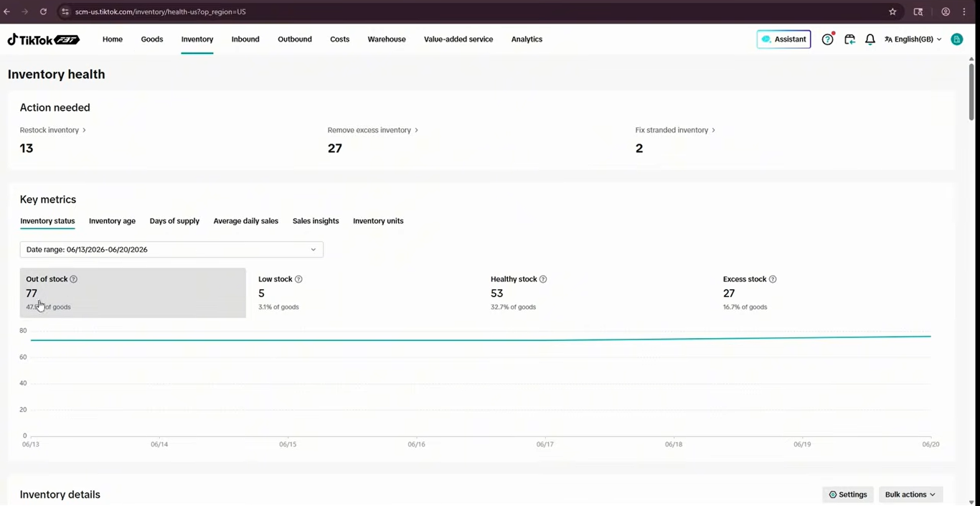
Task: Click the stranded inventory count 2
Action: tap(639, 149)
